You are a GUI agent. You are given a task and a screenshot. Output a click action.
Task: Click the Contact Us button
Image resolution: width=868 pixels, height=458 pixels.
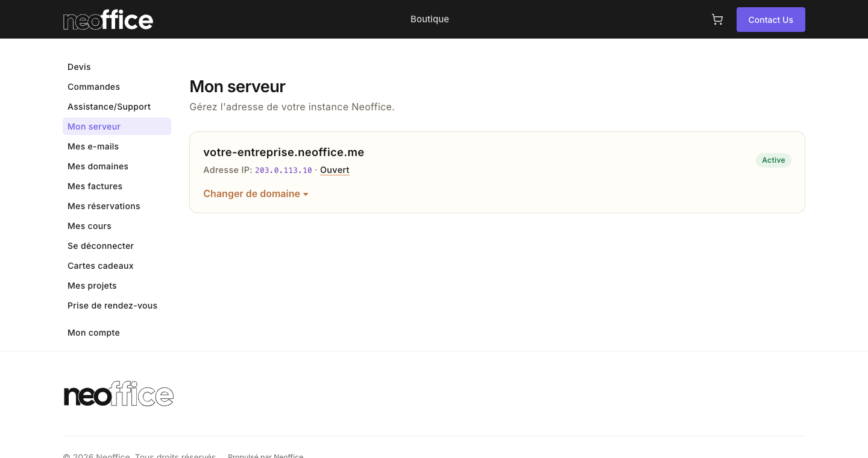(x=771, y=19)
